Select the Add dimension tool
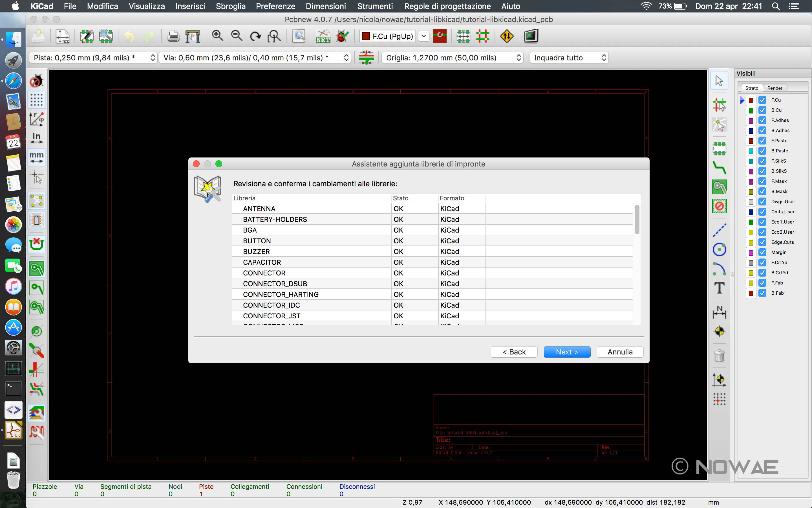 pos(719,312)
